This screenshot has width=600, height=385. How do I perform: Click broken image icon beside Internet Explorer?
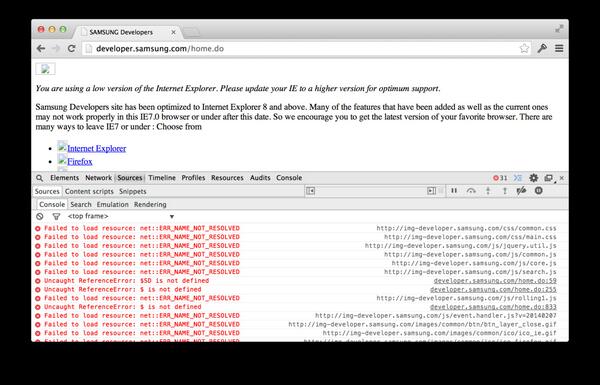point(62,147)
